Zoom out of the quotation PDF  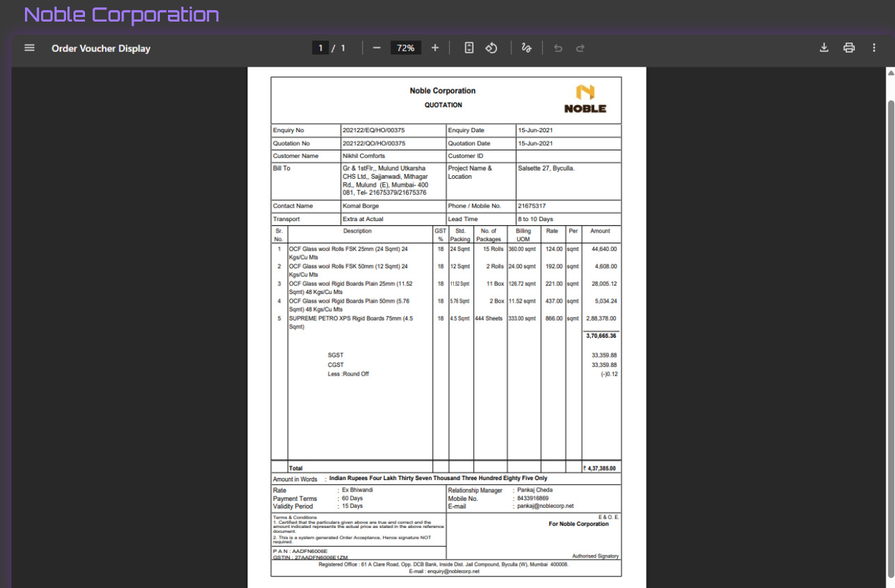(376, 47)
